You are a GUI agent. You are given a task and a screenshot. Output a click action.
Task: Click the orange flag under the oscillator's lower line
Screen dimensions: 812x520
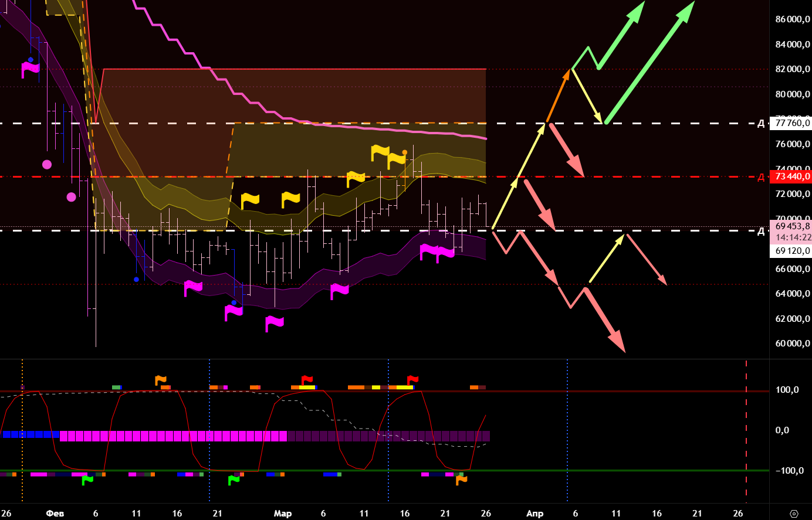coord(461,480)
